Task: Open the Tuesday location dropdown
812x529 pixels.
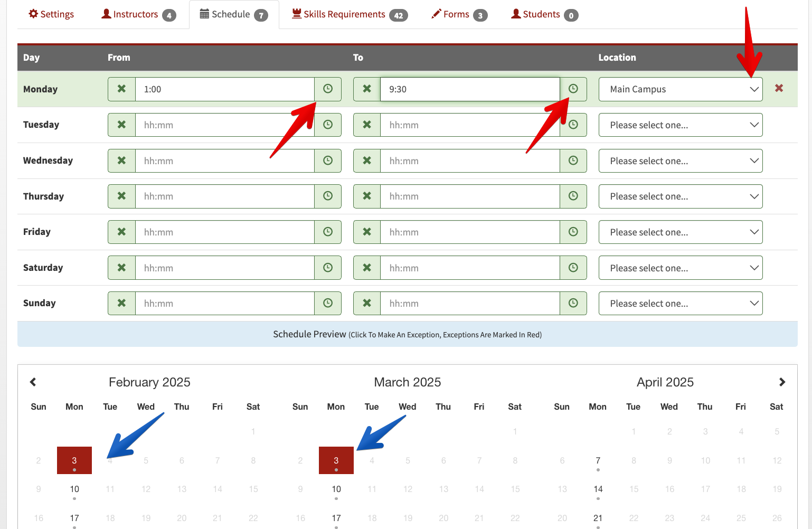Action: (x=681, y=125)
